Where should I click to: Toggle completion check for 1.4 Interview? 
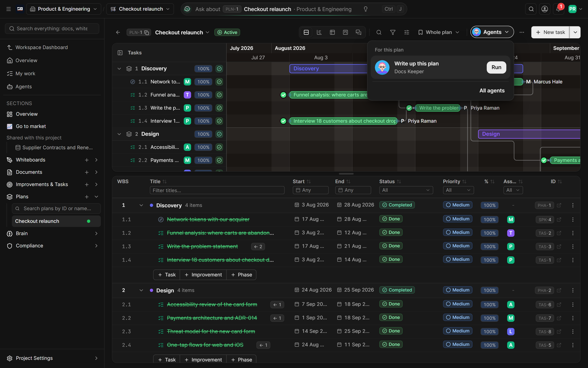pyautogui.click(x=219, y=121)
